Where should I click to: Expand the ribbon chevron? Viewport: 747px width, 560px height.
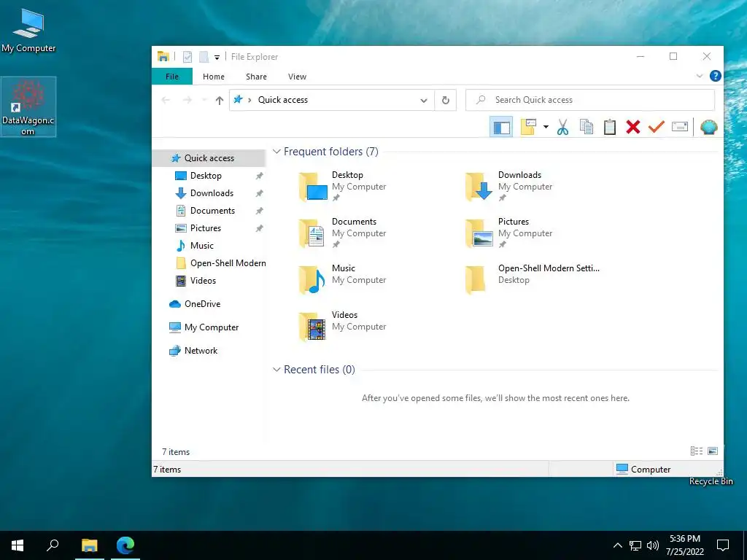tap(700, 76)
